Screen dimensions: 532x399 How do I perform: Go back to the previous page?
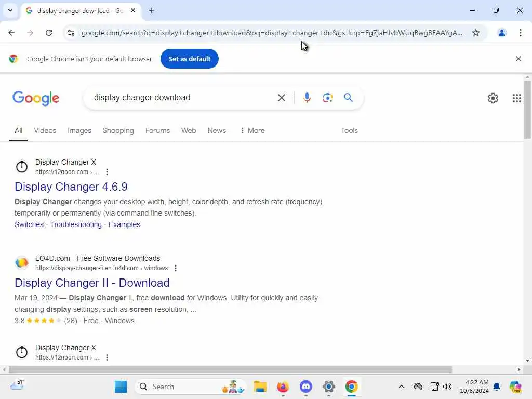[11, 33]
